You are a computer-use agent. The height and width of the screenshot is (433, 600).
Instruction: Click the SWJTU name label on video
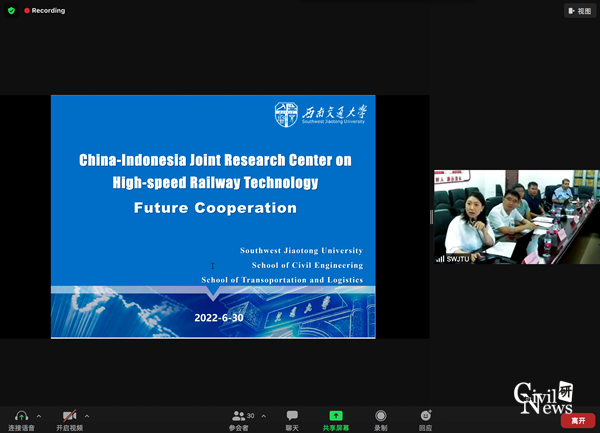[456, 259]
